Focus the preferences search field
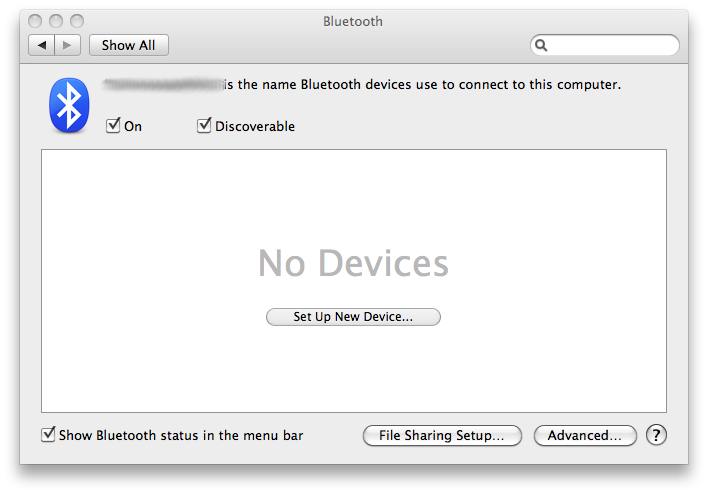Viewport: 708px width, 494px height. [x=605, y=45]
